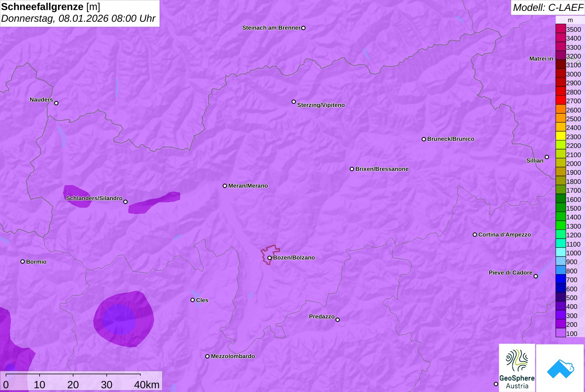The height and width of the screenshot is (392, 585).
Task: Click the Brixen/Bressanone label text
Action: pos(382,169)
